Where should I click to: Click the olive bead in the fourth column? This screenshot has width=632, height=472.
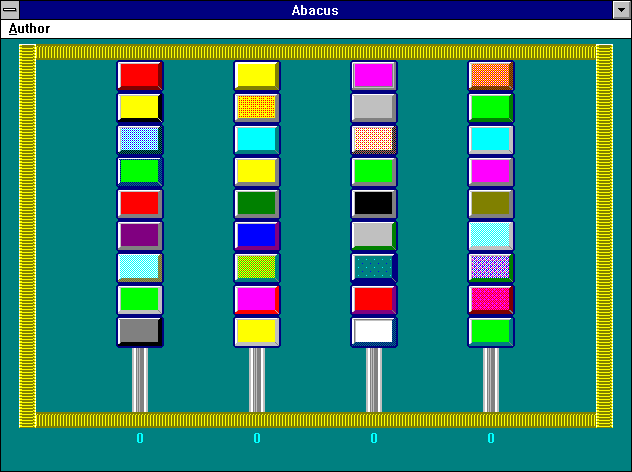(x=491, y=204)
